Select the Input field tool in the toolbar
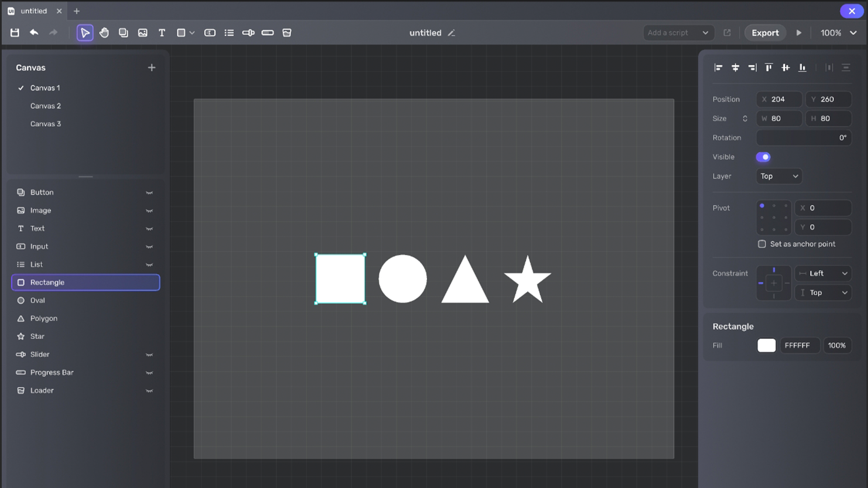 coord(210,33)
